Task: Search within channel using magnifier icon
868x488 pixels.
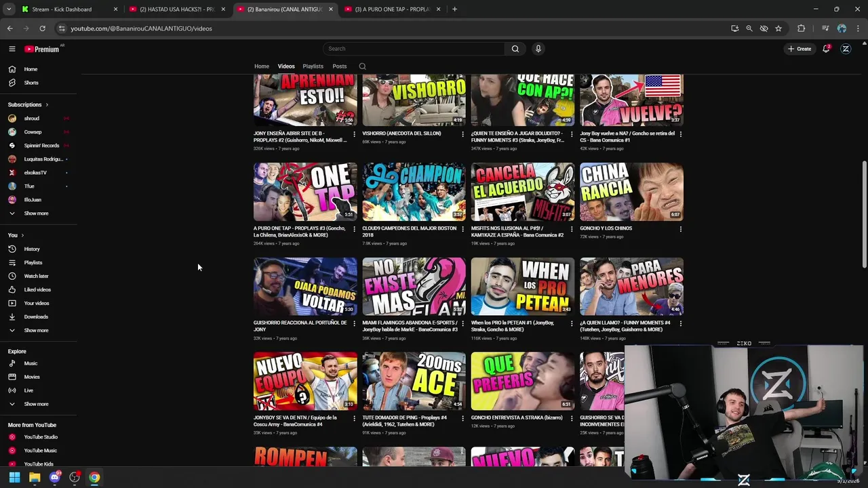Action: coord(362,66)
